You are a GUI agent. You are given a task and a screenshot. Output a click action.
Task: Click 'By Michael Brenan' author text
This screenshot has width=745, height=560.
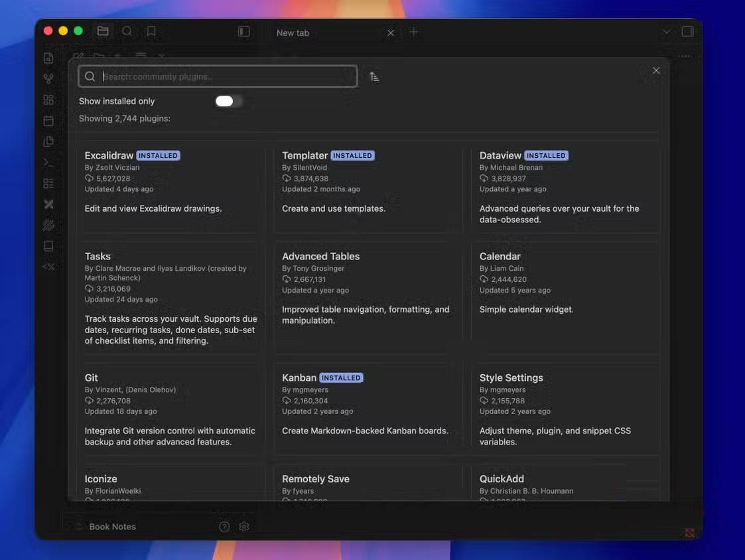tap(511, 167)
